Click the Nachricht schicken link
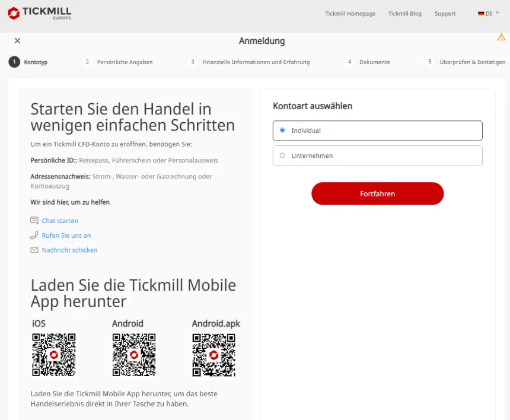 point(69,250)
